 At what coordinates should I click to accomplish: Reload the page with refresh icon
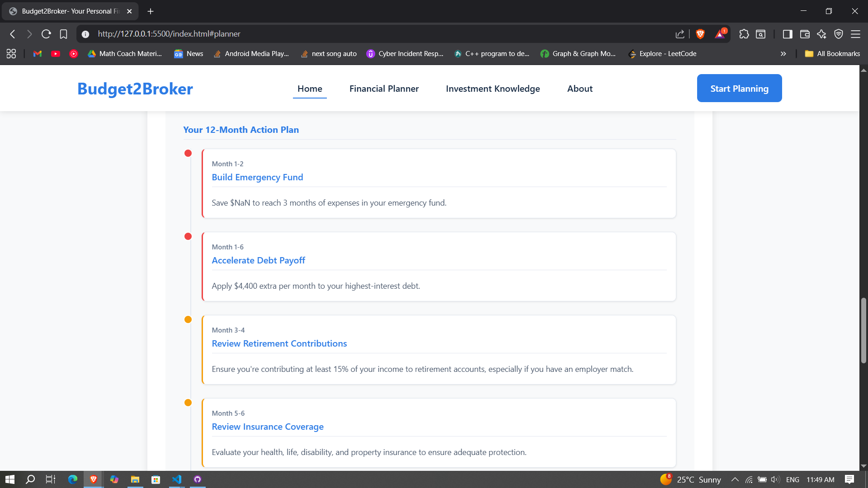pos(46,34)
